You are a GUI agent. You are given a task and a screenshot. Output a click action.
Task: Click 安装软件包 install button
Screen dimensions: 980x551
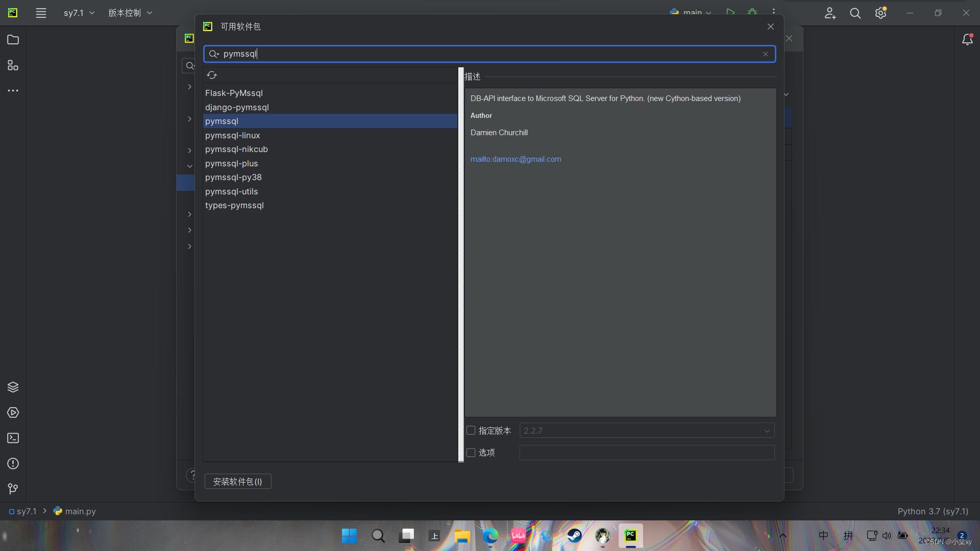pyautogui.click(x=238, y=482)
